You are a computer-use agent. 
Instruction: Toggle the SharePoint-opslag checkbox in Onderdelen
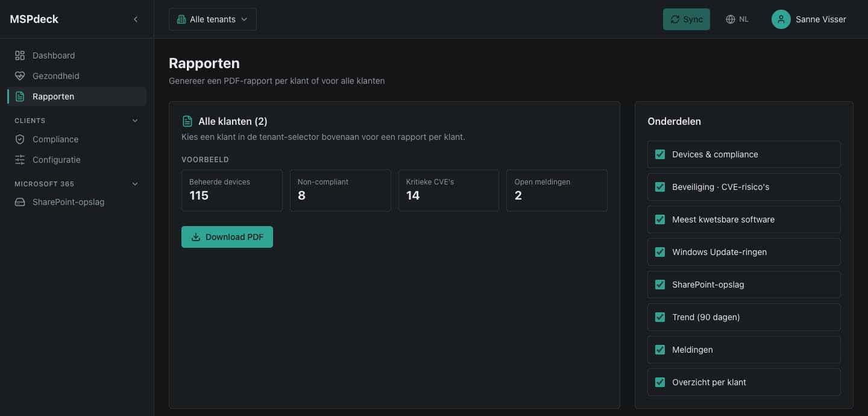[x=660, y=285]
